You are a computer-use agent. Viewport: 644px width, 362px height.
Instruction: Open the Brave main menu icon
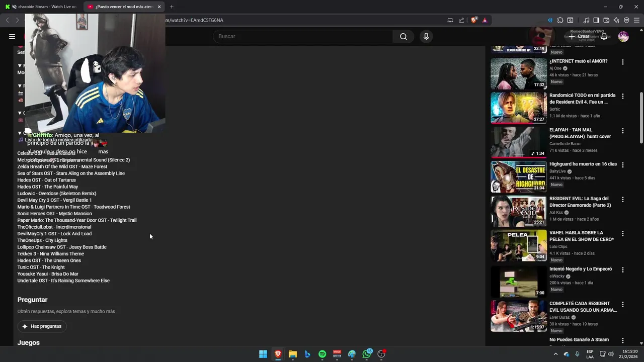tap(636, 20)
